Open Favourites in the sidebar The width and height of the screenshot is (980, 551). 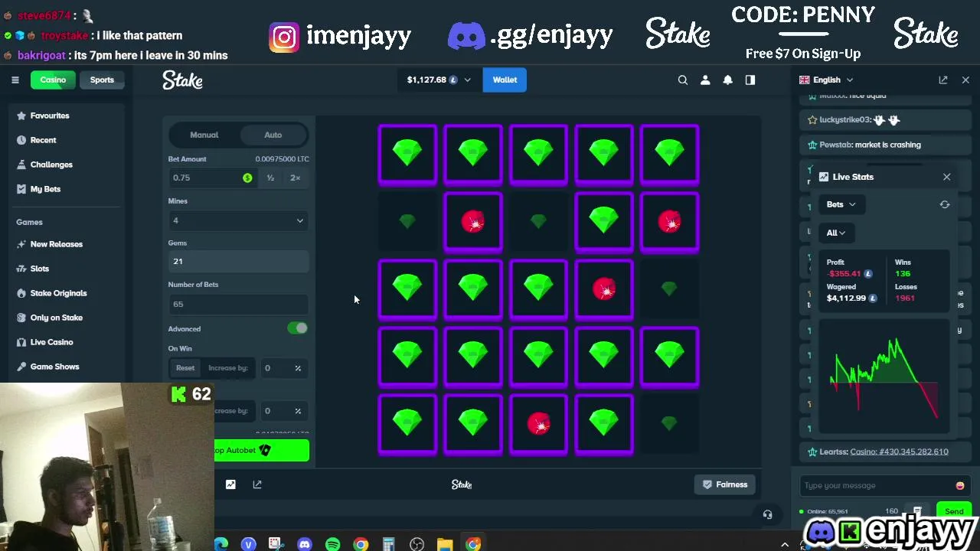pos(50,116)
